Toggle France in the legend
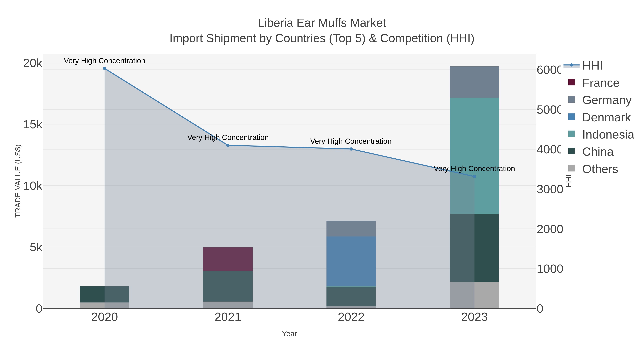Screen dimensions: 644x362 coord(594,83)
